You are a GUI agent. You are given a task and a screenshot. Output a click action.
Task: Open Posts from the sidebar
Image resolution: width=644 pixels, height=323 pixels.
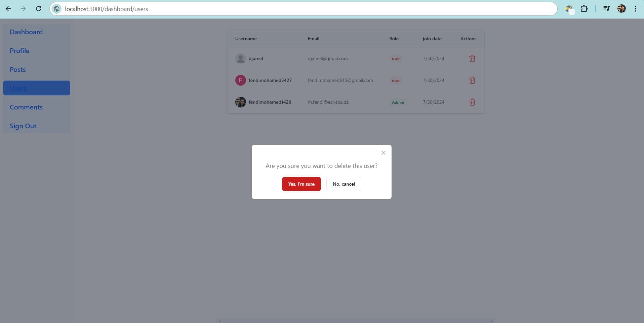18,70
